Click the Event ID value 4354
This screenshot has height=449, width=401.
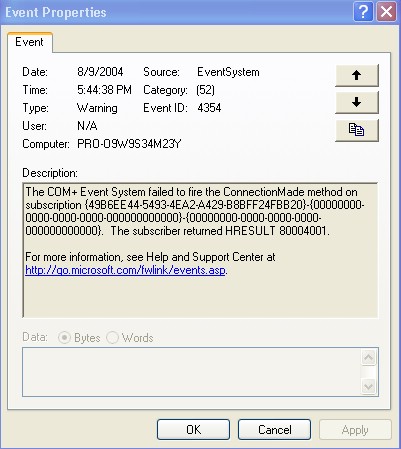209,108
